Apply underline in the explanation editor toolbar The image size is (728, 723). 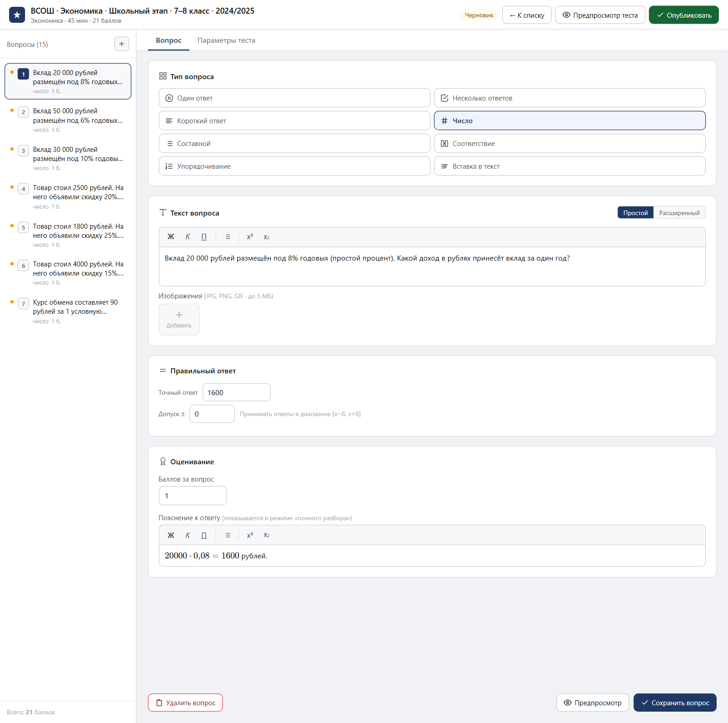point(204,535)
